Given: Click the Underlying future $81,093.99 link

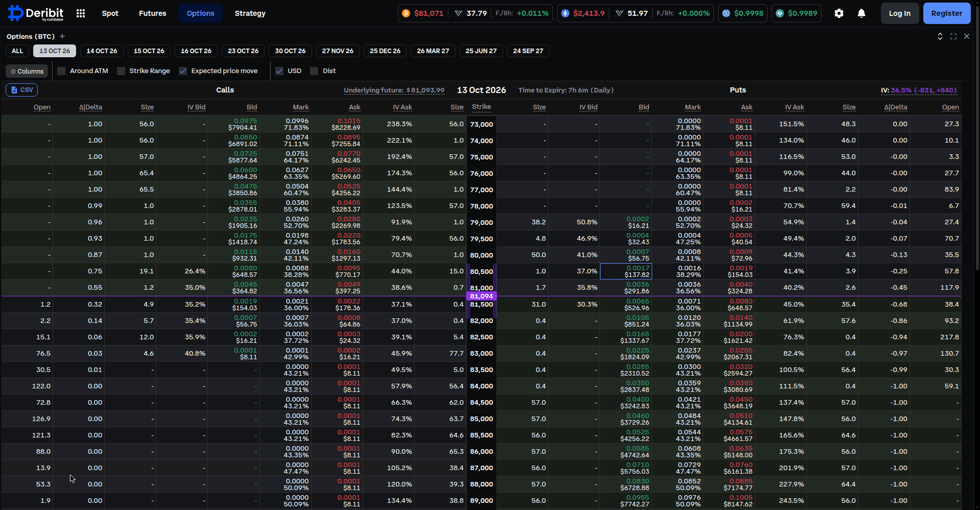Looking at the screenshot, I should [x=394, y=90].
